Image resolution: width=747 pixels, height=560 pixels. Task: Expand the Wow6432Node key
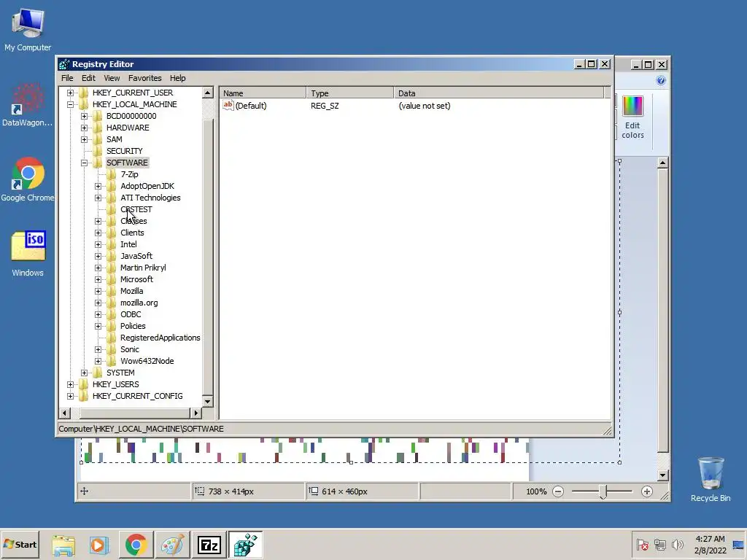coord(98,361)
